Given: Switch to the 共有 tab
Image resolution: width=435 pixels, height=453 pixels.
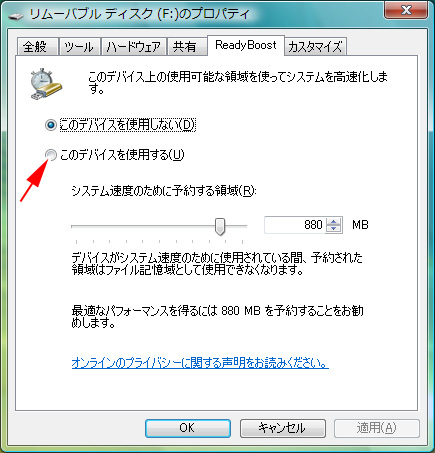Looking at the screenshot, I should pos(187,46).
